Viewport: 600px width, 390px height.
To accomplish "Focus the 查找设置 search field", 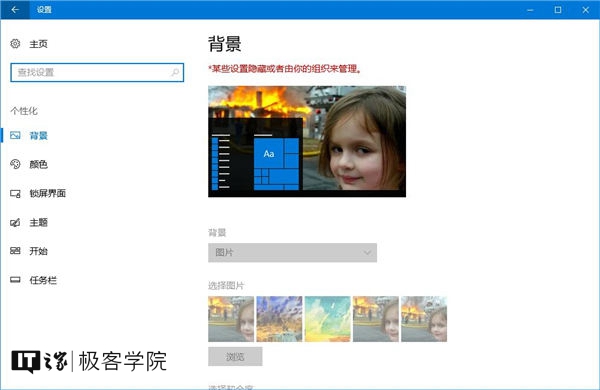I will click(x=97, y=72).
